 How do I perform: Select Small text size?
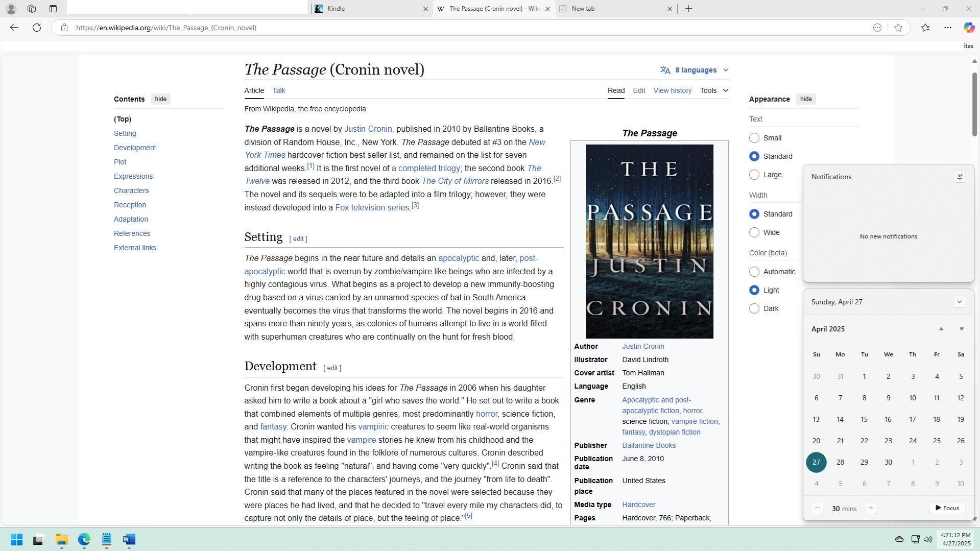[754, 138]
